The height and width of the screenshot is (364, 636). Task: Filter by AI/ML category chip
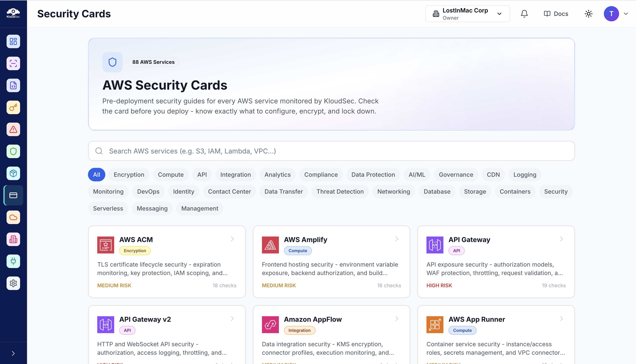click(417, 175)
